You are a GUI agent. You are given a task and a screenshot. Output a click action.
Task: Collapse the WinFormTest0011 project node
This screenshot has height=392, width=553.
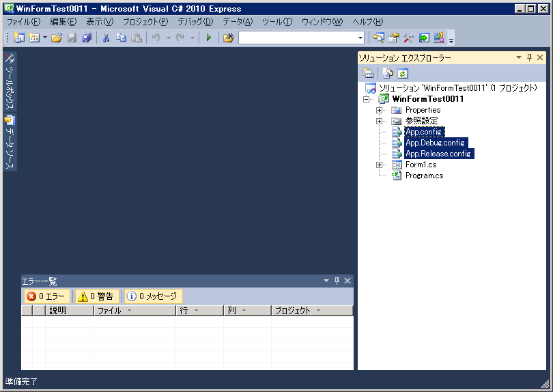tap(367, 100)
